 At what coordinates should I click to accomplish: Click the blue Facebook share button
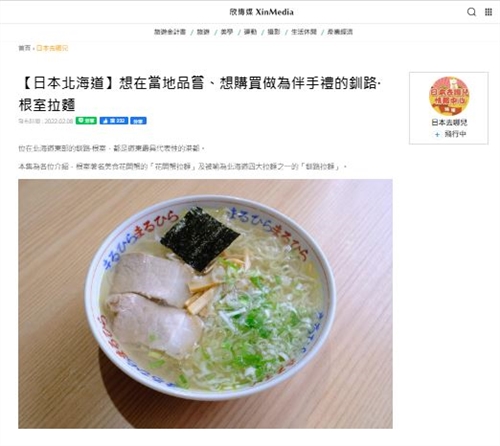pyautogui.click(x=138, y=120)
